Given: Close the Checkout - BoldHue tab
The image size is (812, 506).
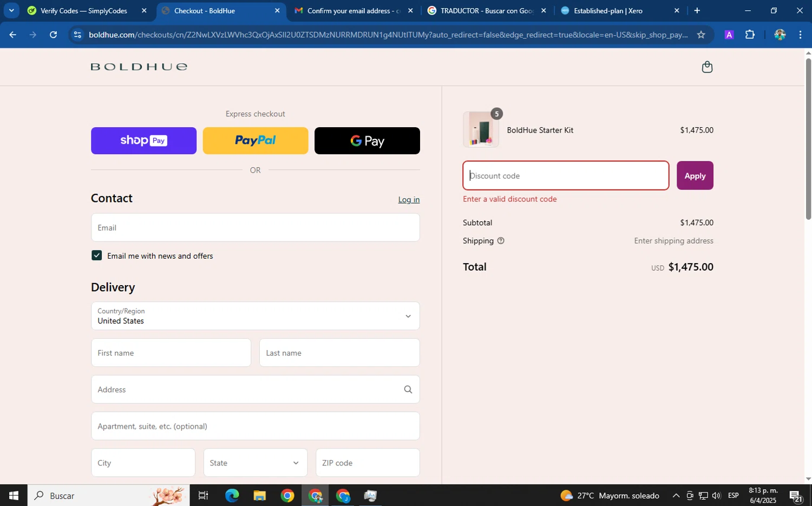Looking at the screenshot, I should click(277, 11).
